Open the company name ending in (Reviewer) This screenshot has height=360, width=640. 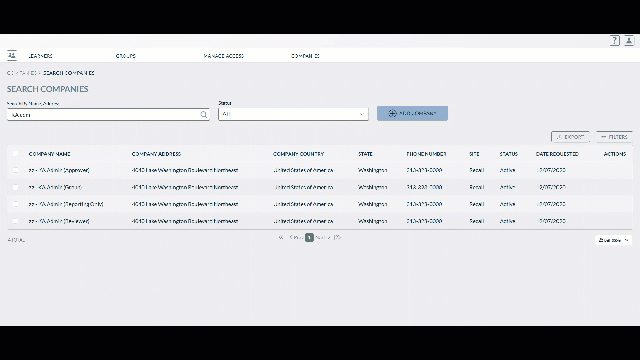point(59,221)
